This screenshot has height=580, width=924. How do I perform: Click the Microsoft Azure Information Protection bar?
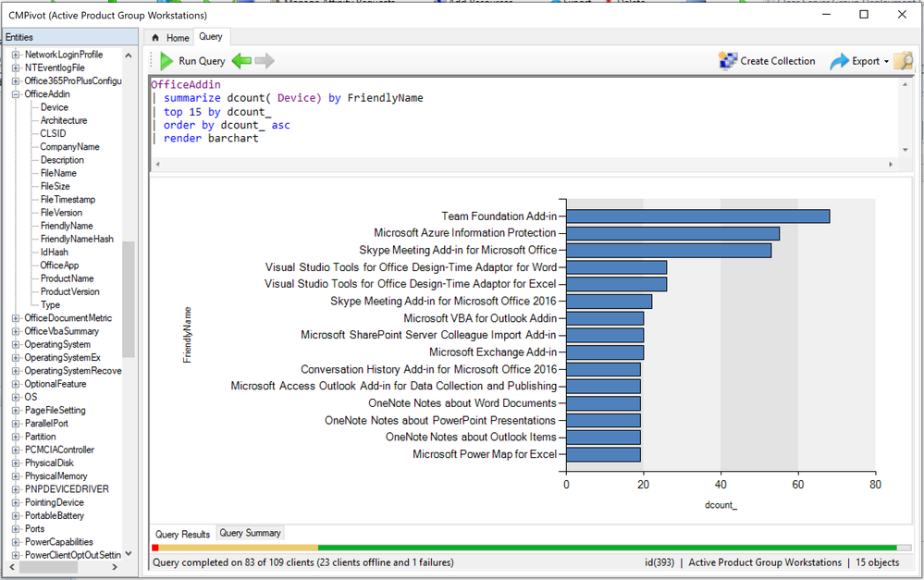click(673, 233)
